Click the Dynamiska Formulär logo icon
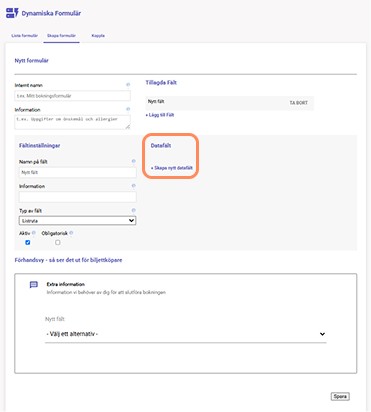This screenshot has width=371, height=412. click(x=12, y=13)
